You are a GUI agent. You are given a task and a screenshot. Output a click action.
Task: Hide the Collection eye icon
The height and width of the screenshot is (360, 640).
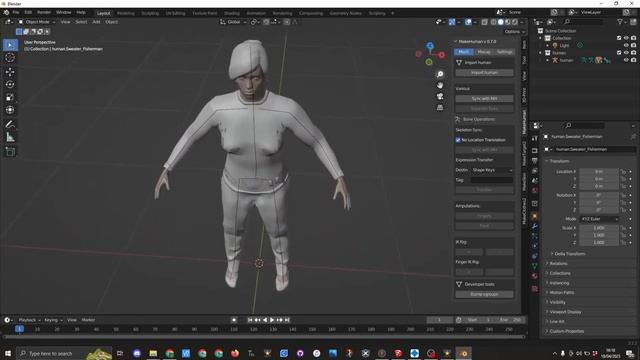click(626, 38)
